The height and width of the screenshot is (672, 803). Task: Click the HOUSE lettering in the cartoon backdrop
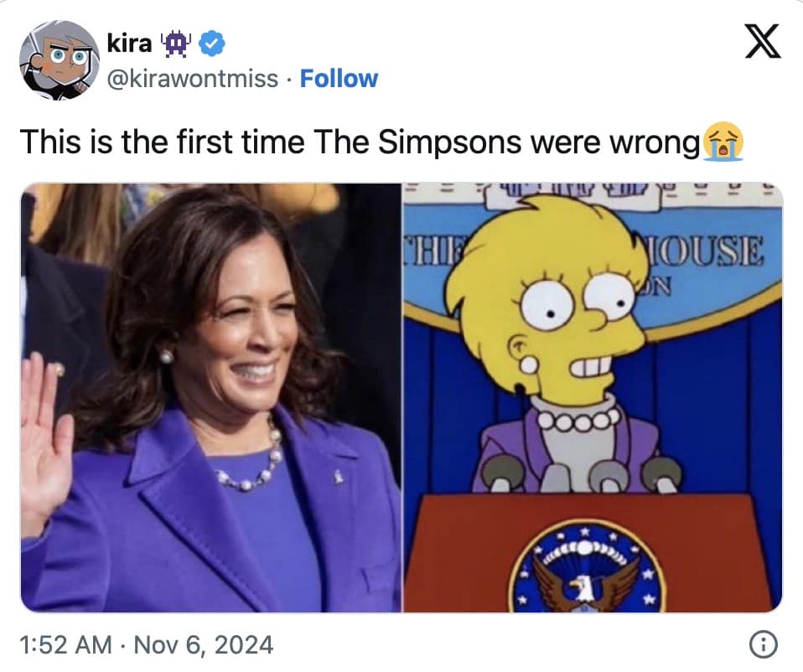[699, 251]
